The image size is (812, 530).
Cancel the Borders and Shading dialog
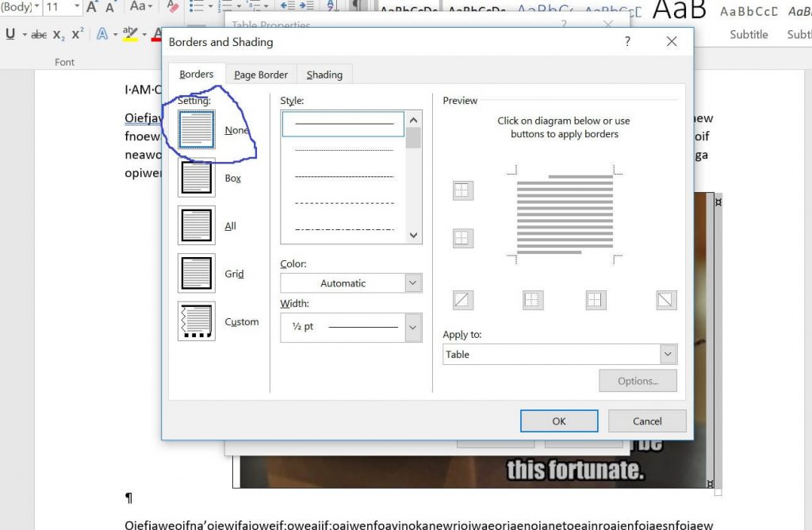click(646, 421)
